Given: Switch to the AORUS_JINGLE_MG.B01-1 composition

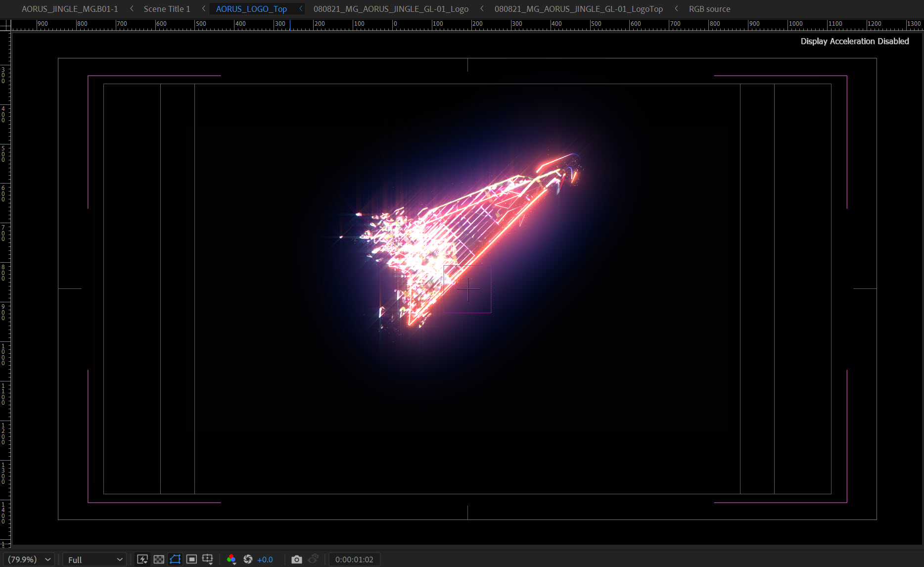Looking at the screenshot, I should (x=70, y=9).
